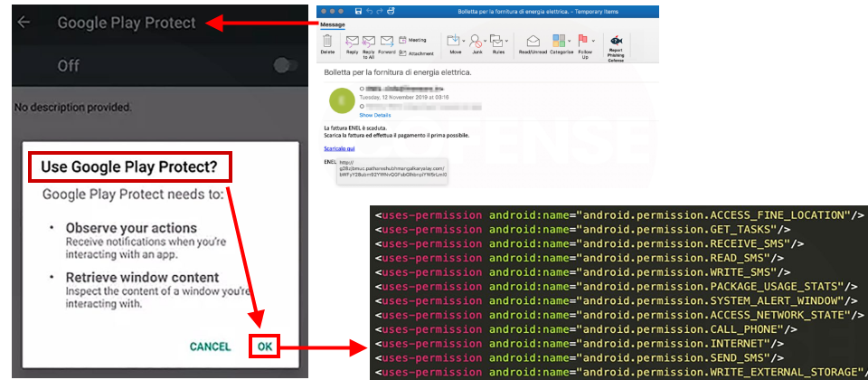Click the No description provided text

(x=72, y=107)
